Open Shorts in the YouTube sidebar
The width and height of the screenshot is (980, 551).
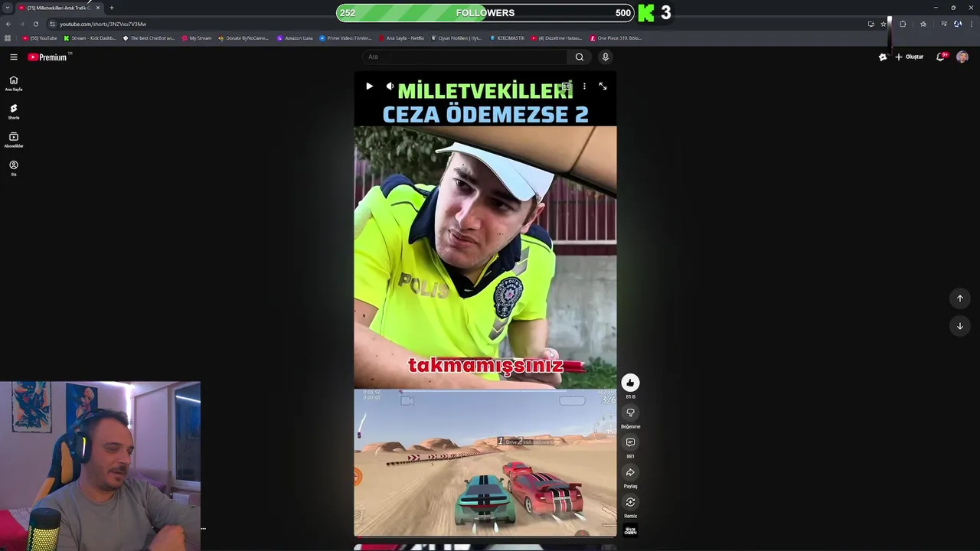point(14,112)
